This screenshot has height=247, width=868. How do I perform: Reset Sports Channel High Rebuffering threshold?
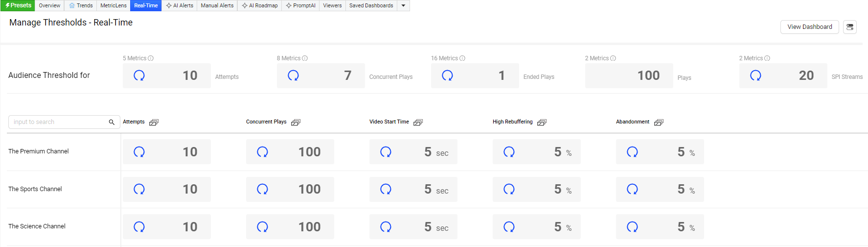509,189
